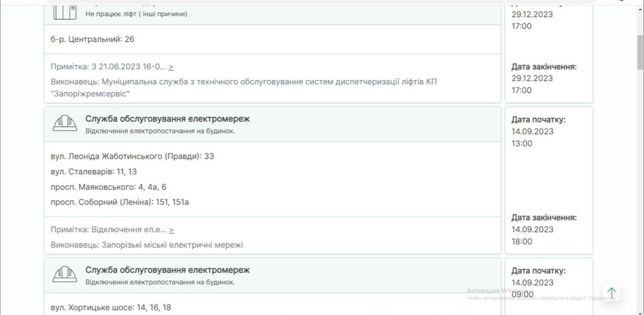This screenshot has width=644, height=315.
Task: Expand the note starting with З 21.06.2023
Action: (171, 66)
